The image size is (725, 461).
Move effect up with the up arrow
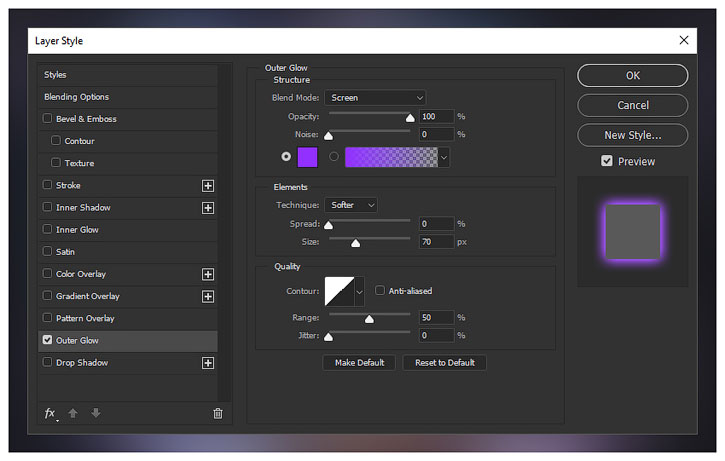tap(73, 413)
